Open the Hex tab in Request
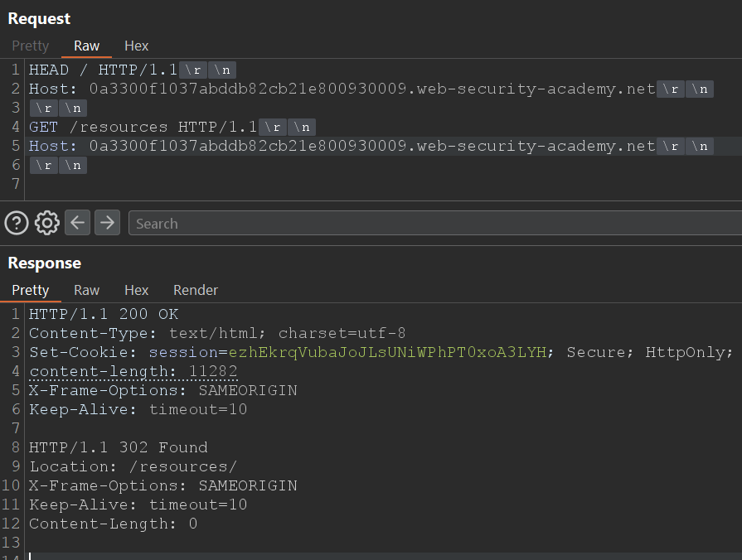The image size is (742, 560). [x=137, y=46]
